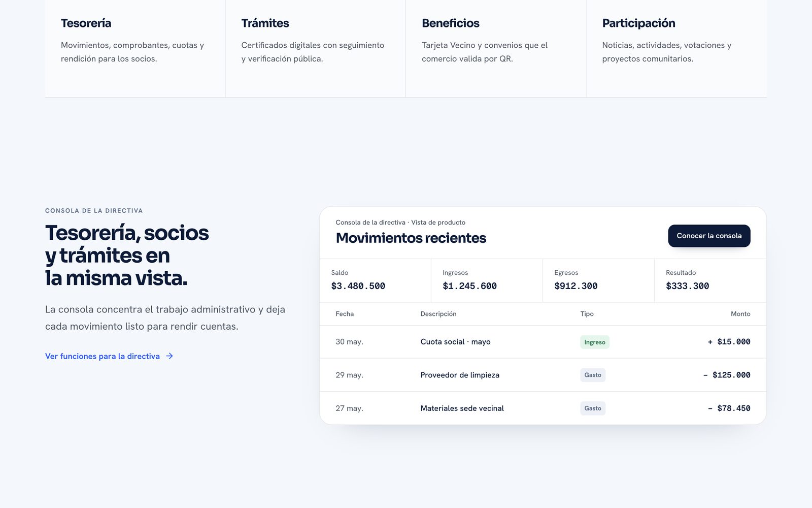Screen dimensions: 812x508
Task: Click the 'Materiales sede vecinal' description
Action: pos(462,408)
